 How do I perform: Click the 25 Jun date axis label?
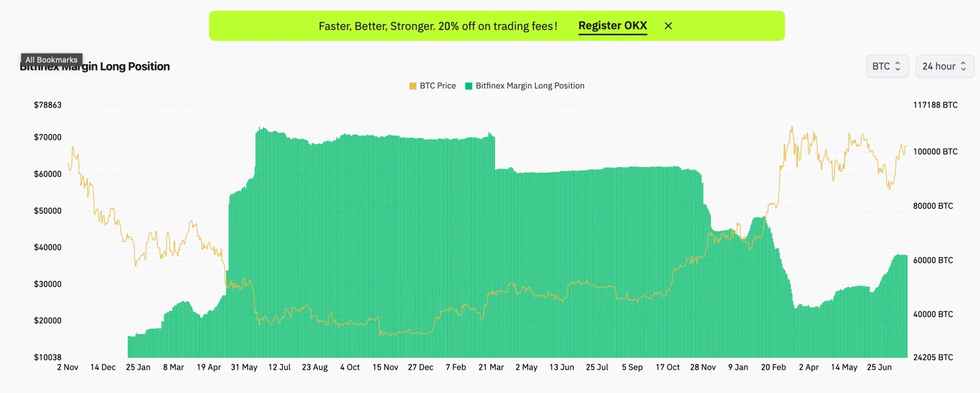coord(879,368)
